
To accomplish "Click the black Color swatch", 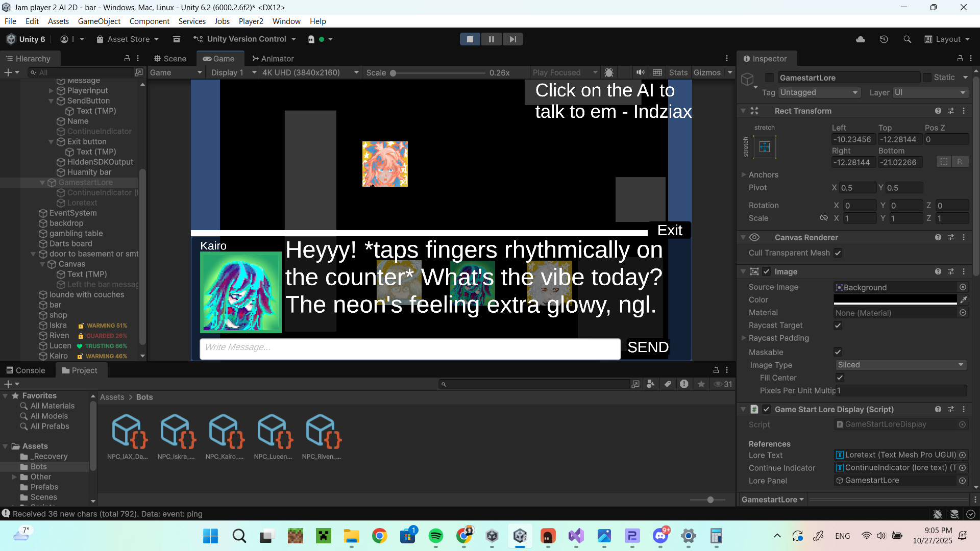I will pyautogui.click(x=895, y=299).
